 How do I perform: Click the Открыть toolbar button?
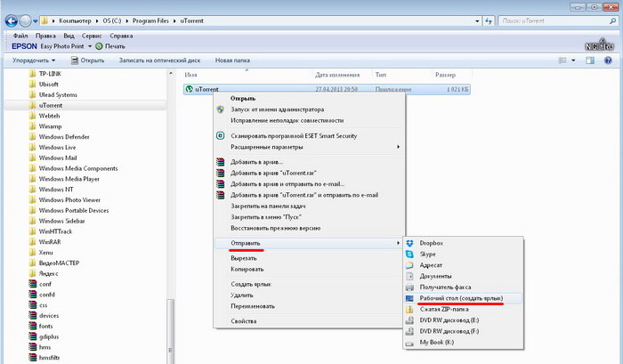click(87, 61)
